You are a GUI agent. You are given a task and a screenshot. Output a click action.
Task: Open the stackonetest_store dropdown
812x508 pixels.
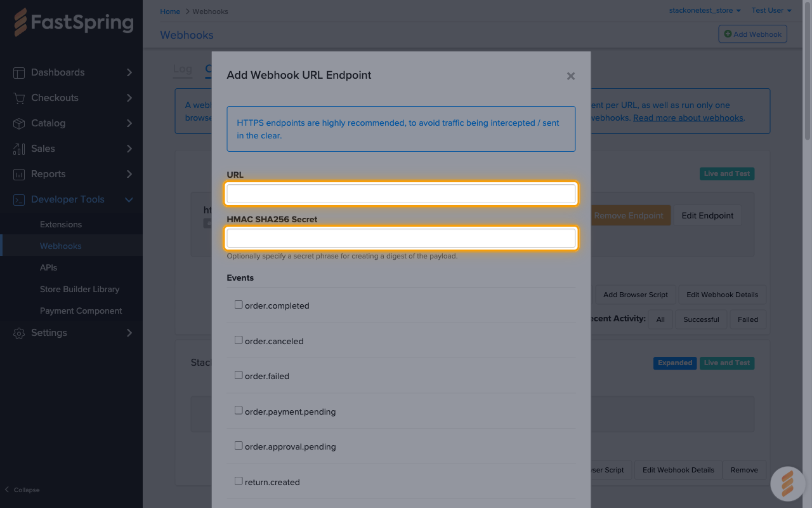705,10
